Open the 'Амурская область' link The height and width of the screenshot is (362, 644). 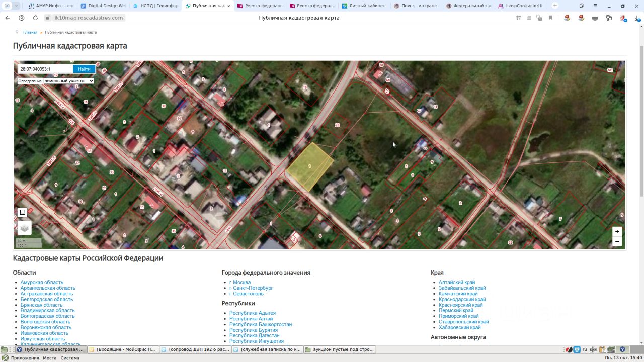(42, 283)
